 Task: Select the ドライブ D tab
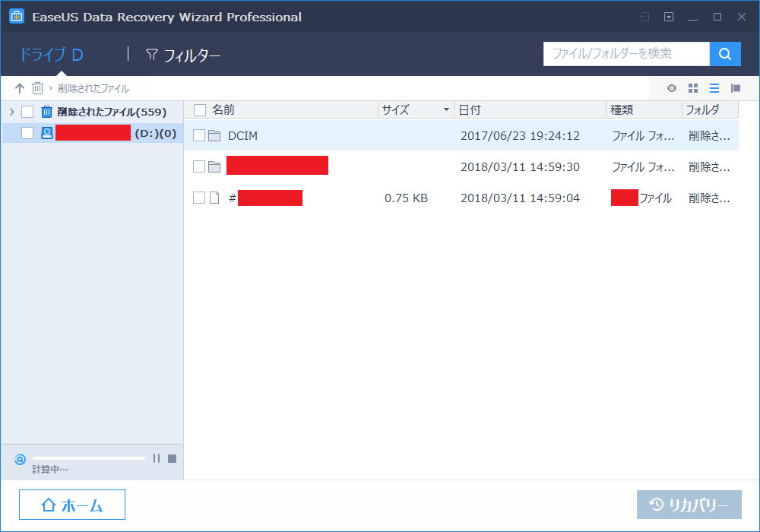pos(51,55)
